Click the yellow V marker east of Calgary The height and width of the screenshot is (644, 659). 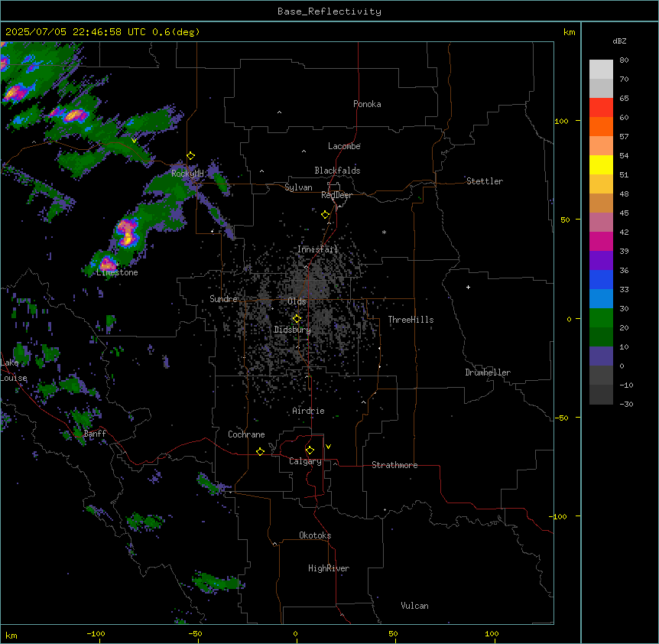[328, 447]
